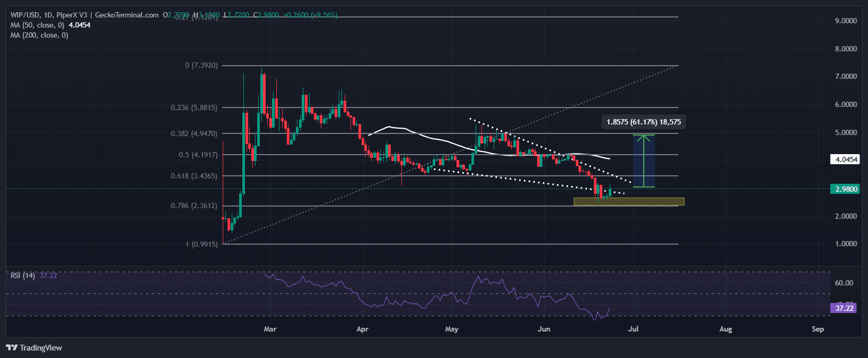Click the MA (50, close, 0) indicator label
Screen dimensions: 868x358
coord(37,25)
